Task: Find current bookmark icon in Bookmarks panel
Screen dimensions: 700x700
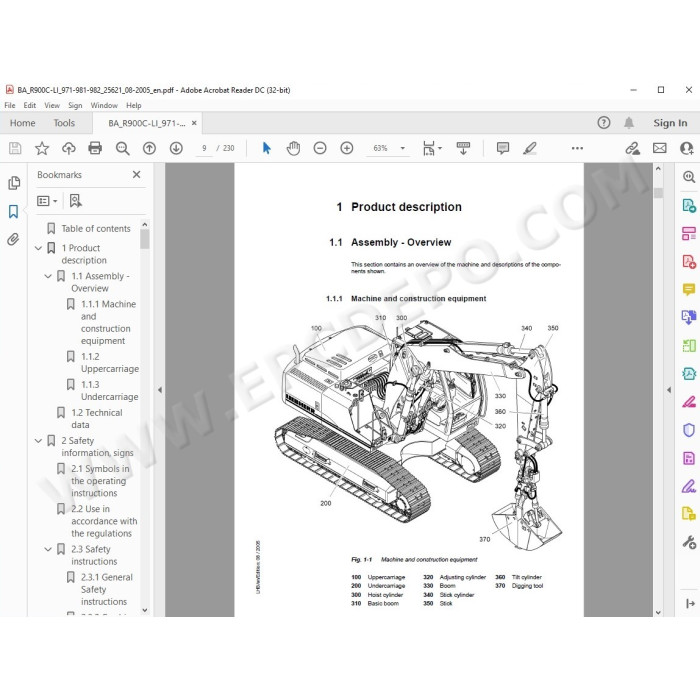Action: [x=75, y=201]
